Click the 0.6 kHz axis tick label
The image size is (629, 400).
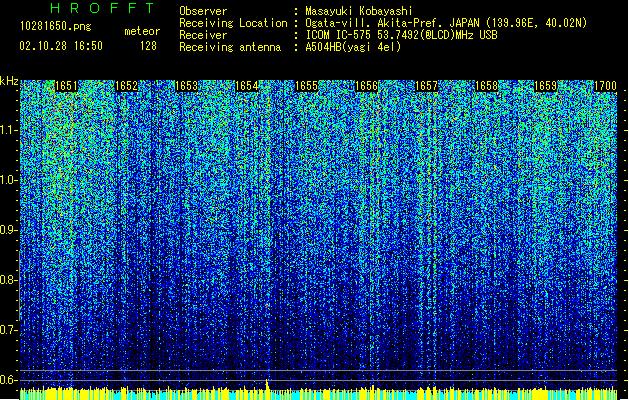(x=8, y=380)
